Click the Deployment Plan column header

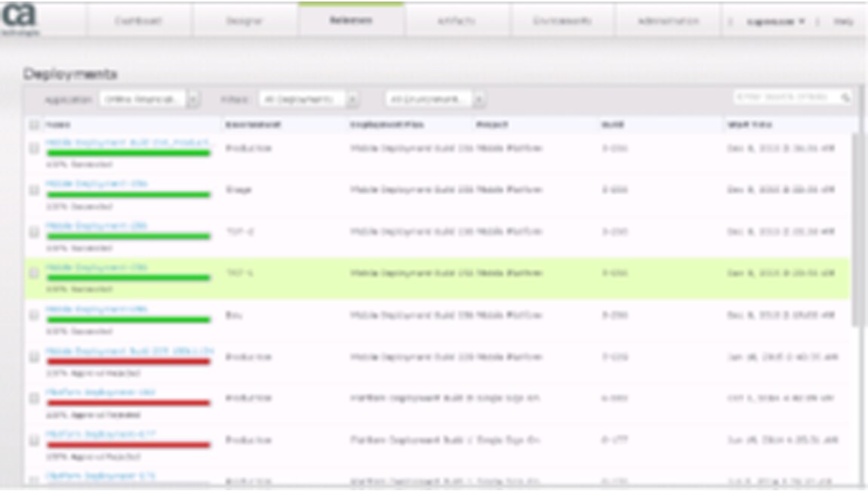pos(386,125)
